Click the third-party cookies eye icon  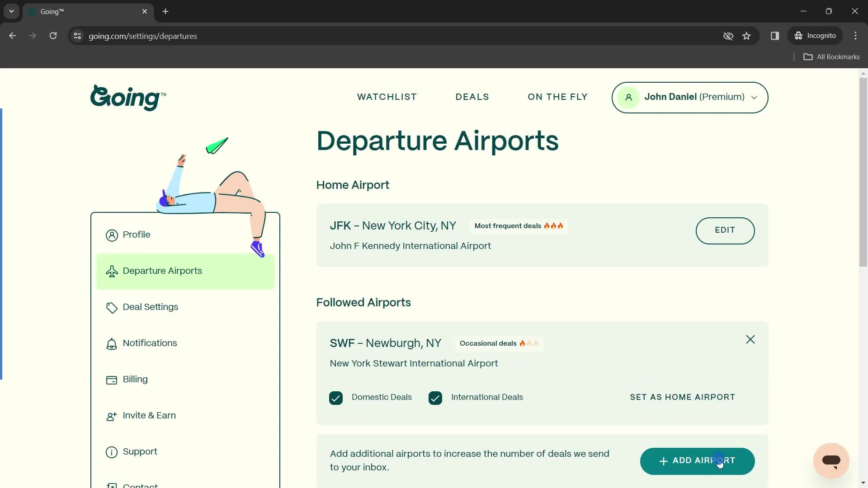click(x=728, y=36)
